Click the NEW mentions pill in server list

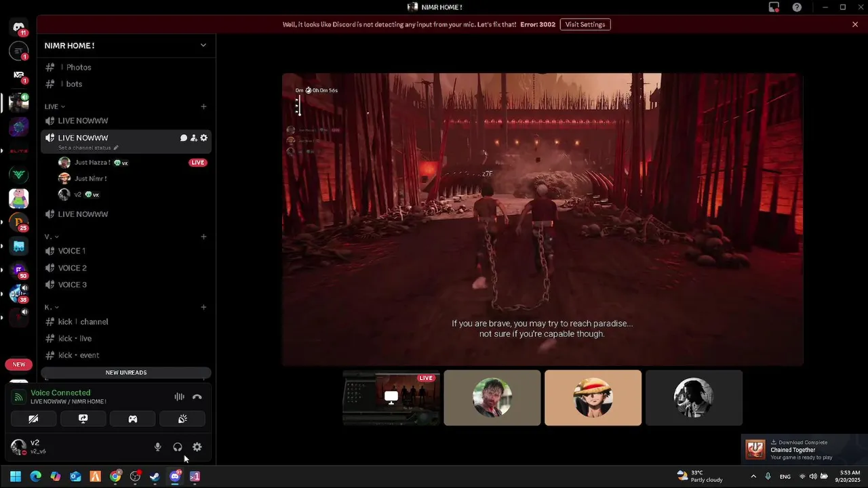click(19, 365)
